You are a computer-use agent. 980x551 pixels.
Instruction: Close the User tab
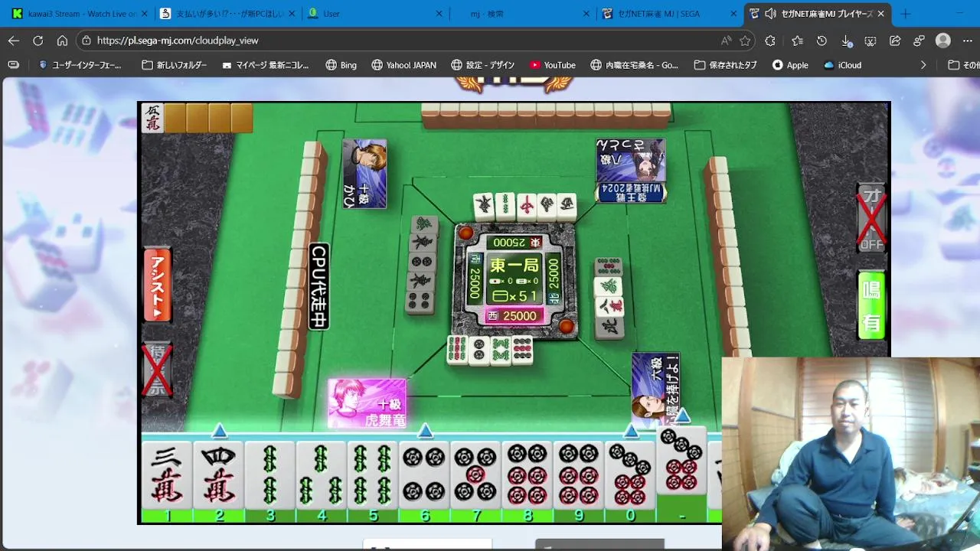click(439, 14)
